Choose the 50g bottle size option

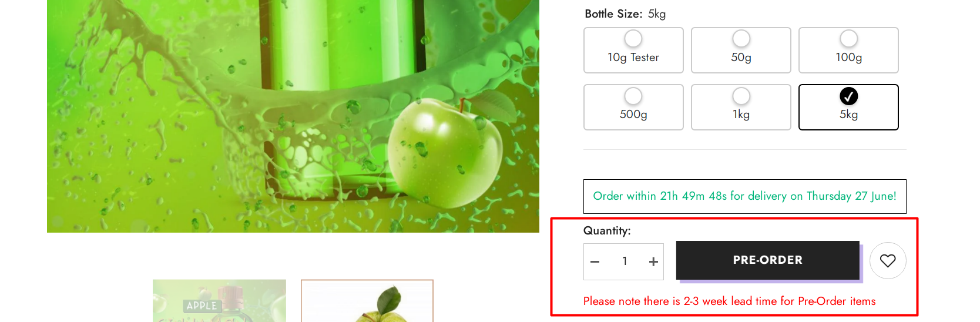point(741,50)
